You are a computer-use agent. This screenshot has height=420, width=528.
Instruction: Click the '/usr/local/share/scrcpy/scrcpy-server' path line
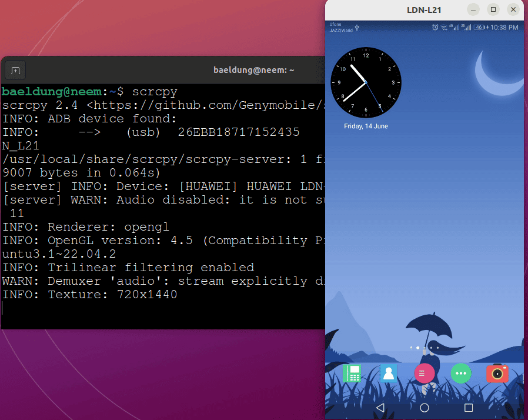click(x=163, y=159)
